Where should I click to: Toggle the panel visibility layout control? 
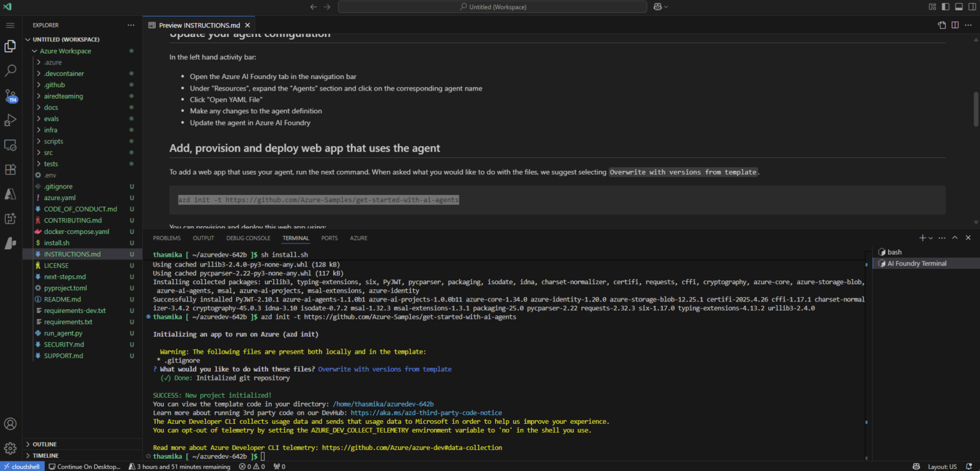958,6
